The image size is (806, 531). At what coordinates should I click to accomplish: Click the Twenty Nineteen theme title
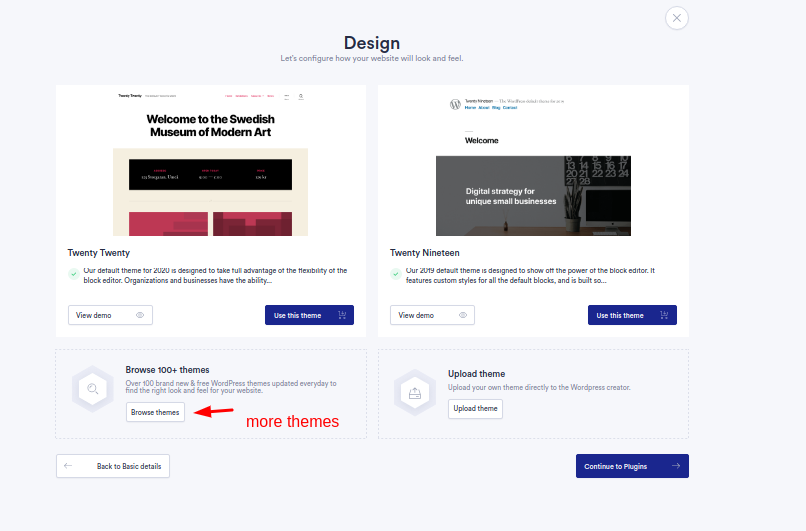click(424, 253)
